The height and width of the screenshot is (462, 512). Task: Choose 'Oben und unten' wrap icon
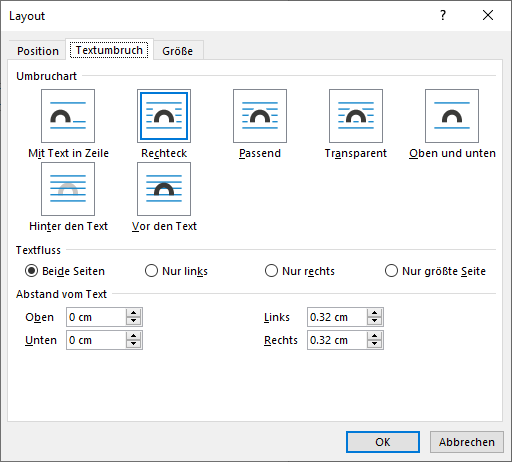(x=452, y=116)
